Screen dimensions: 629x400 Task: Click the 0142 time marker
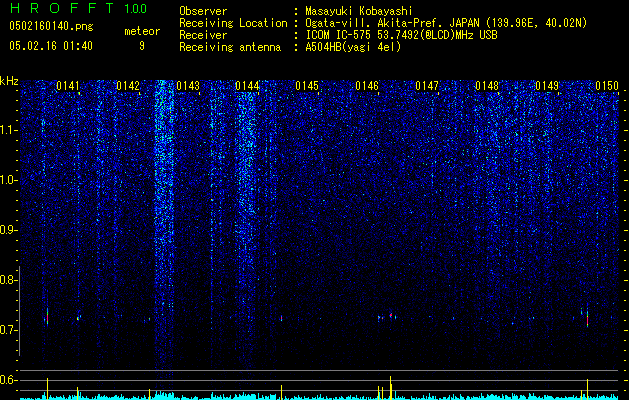(x=128, y=86)
